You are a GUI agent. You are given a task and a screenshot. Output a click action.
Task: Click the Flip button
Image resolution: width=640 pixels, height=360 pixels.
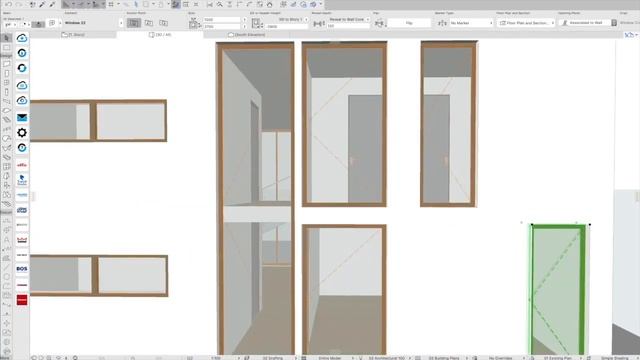pos(409,23)
